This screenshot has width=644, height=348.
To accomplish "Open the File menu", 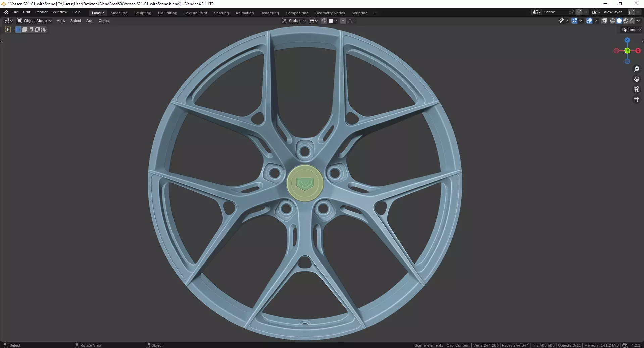I will [x=15, y=12].
